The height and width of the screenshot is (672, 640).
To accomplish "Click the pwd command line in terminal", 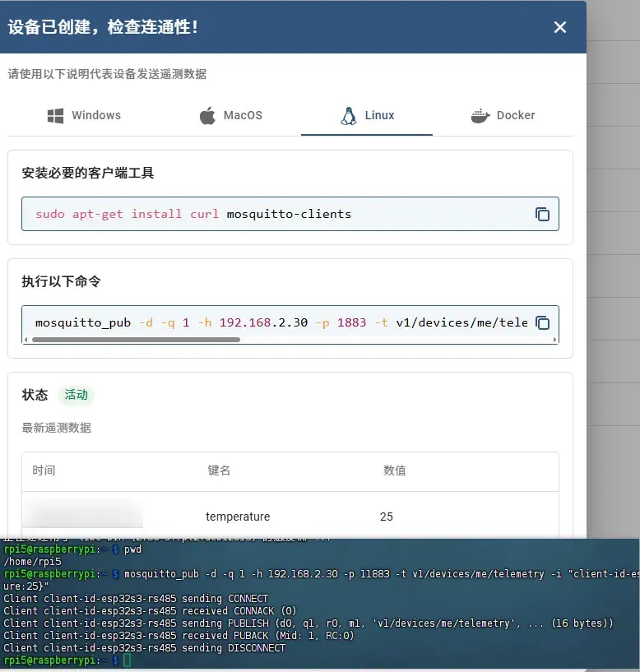I will coord(72,549).
